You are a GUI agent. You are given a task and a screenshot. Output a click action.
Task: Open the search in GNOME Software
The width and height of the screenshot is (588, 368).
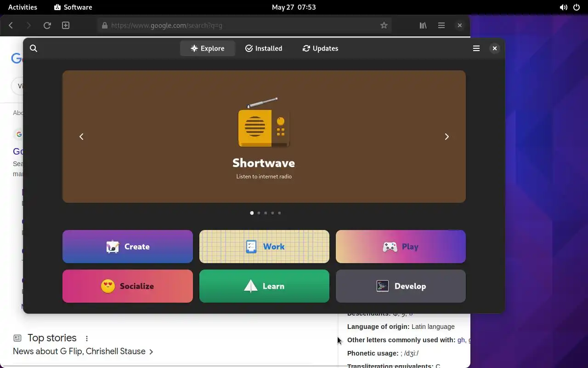pyautogui.click(x=34, y=48)
